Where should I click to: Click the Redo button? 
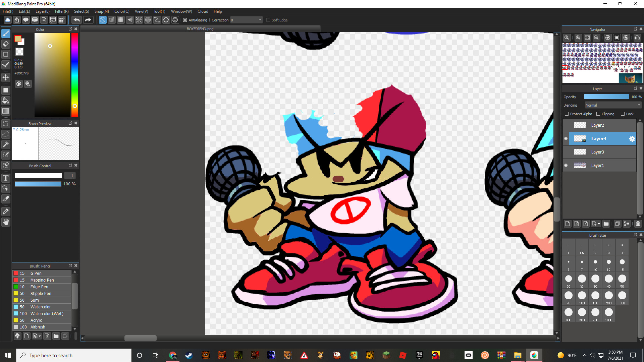[x=88, y=20]
